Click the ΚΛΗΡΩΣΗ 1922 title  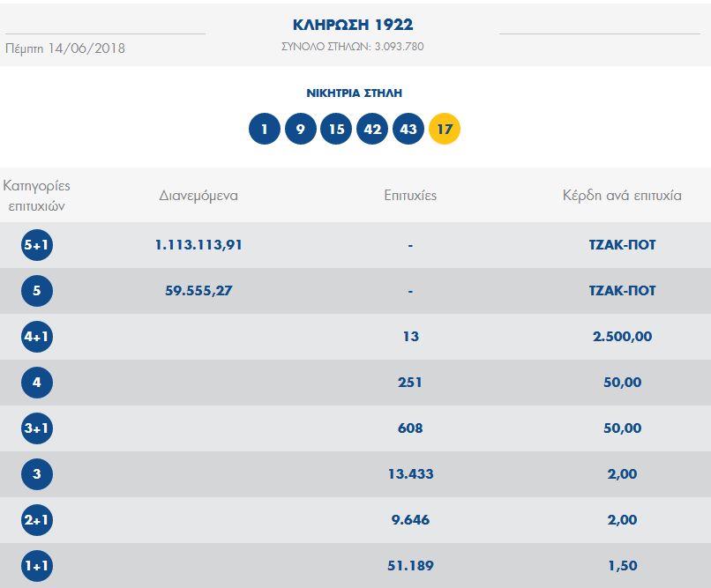pos(353,25)
